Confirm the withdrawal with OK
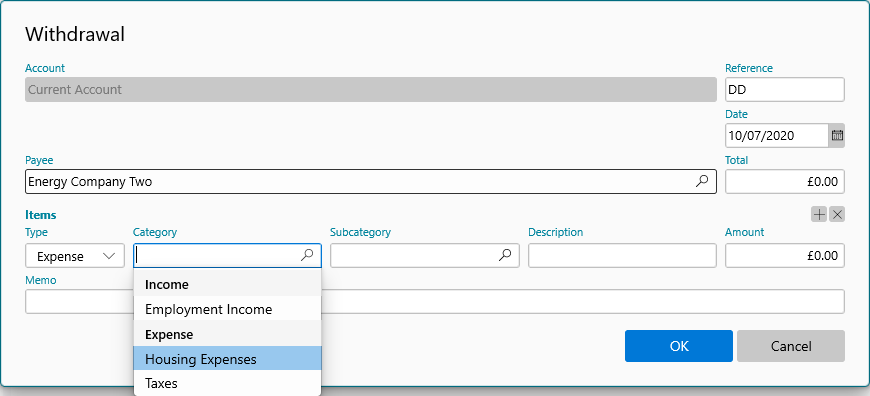 (x=679, y=346)
